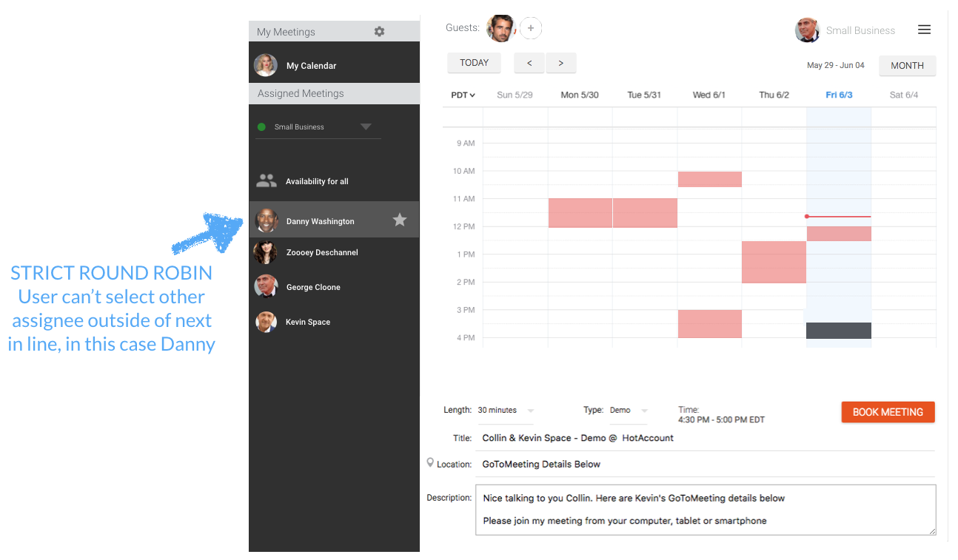The image size is (958, 560).
Task: Open the My Meetings settings gear
Action: pyautogui.click(x=380, y=32)
